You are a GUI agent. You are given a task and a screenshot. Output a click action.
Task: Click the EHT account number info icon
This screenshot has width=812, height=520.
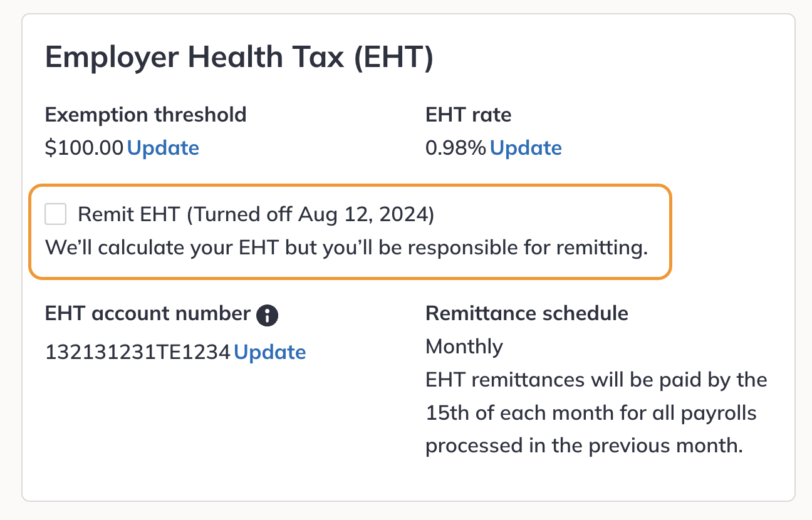pos(268,315)
